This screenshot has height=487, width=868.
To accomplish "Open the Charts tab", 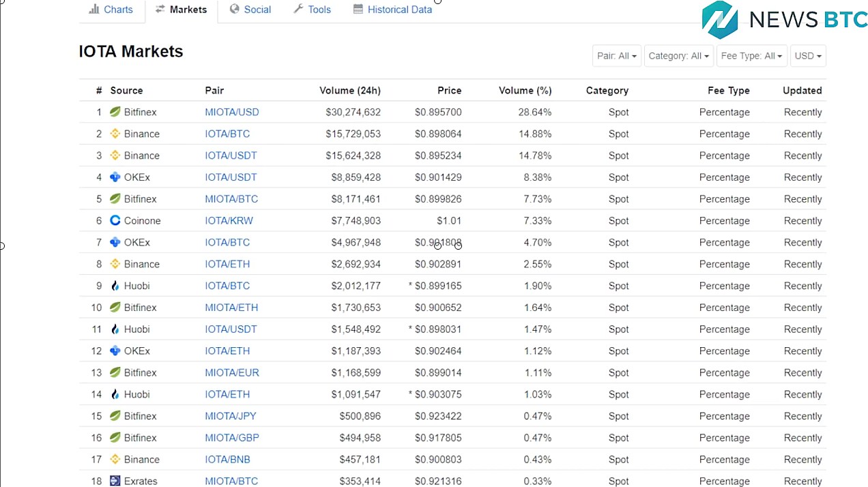I will point(111,10).
